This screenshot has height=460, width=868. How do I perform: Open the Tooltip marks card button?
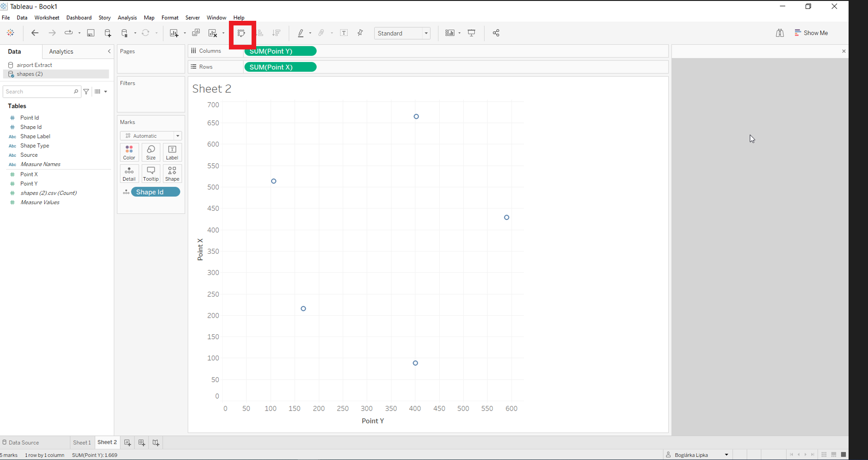151,174
